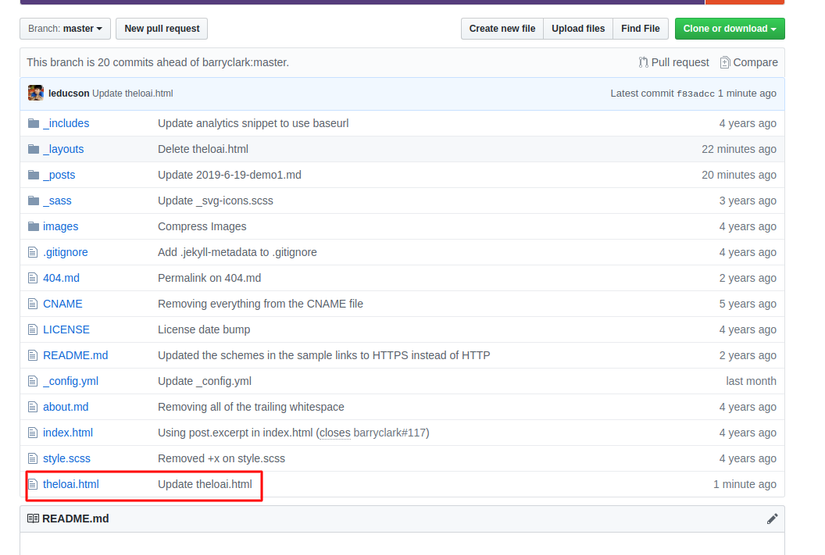
Task: Click the style.scss file icon
Action: click(33, 458)
